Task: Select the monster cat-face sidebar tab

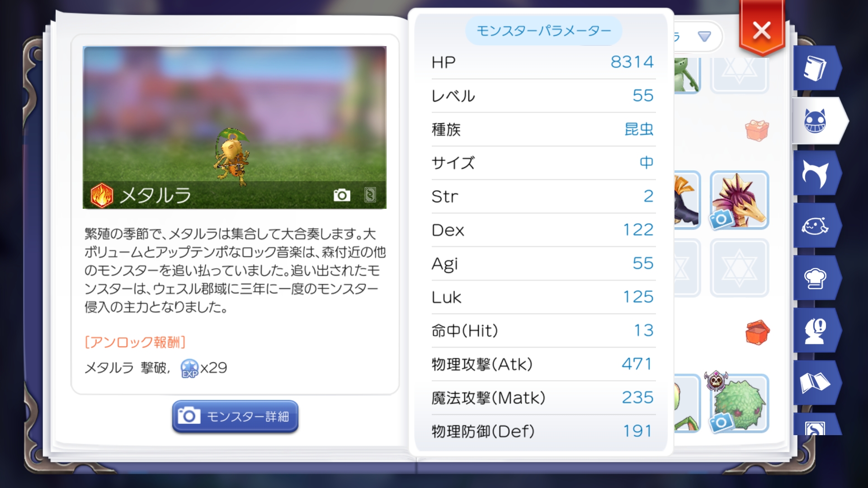Action: [x=815, y=121]
